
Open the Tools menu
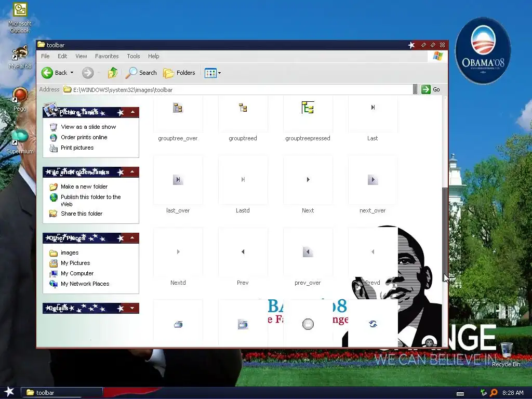pos(134,56)
